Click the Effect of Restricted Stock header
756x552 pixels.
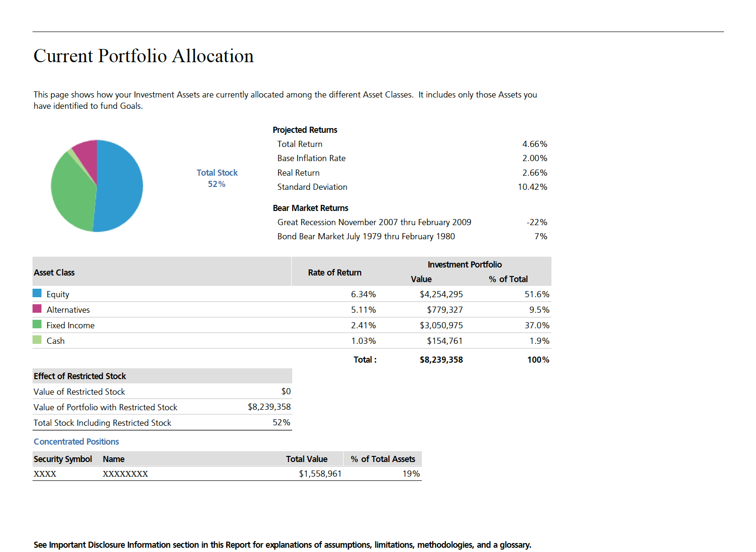[80, 376]
